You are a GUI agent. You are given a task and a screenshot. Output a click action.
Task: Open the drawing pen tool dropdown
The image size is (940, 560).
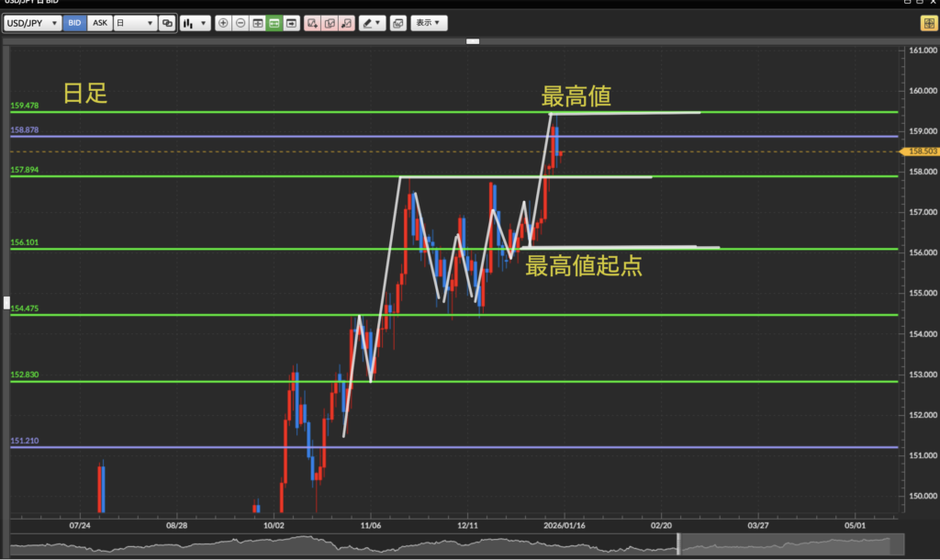click(x=372, y=23)
